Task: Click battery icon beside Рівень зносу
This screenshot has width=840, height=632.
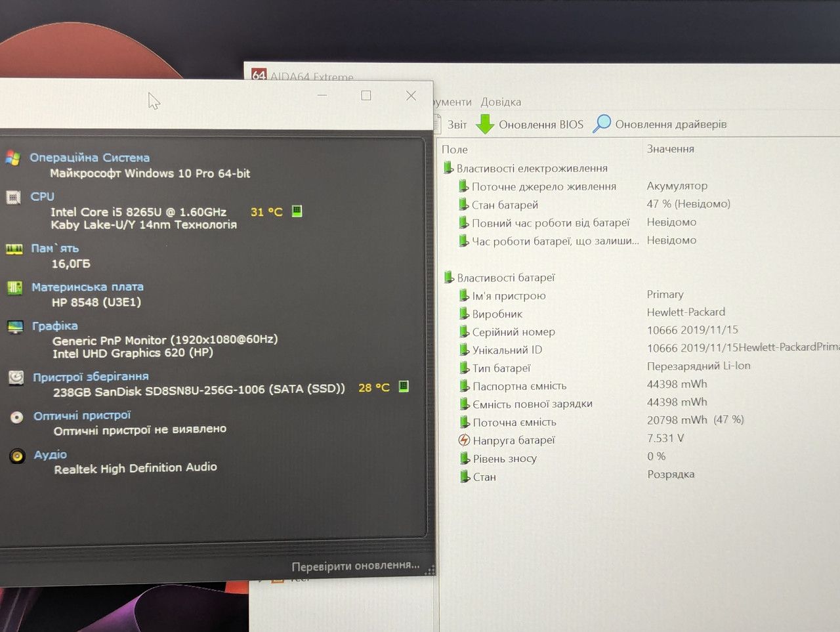Action: pos(465,459)
